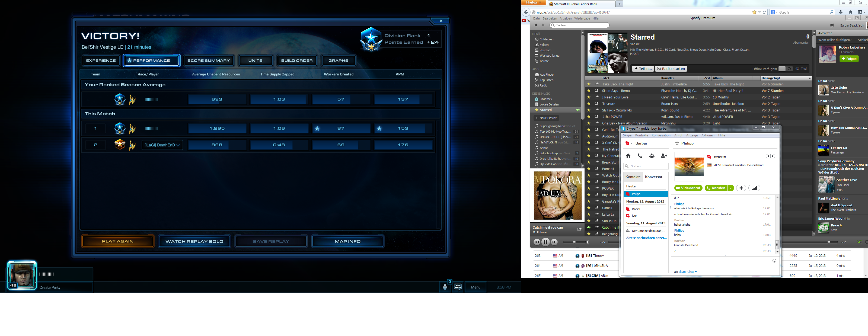Go to Firefox home page icon
Screen dimensions: 868x336
[850, 12]
